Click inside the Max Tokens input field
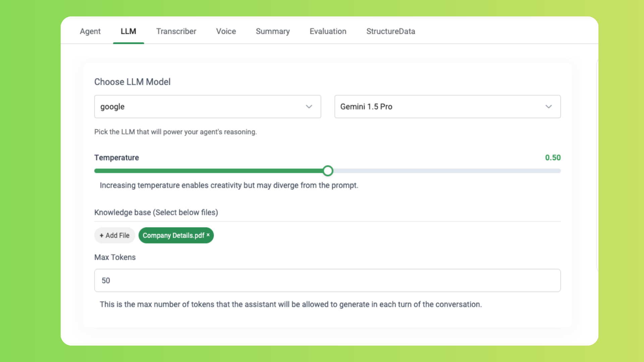This screenshot has width=644, height=362. pyautogui.click(x=327, y=281)
